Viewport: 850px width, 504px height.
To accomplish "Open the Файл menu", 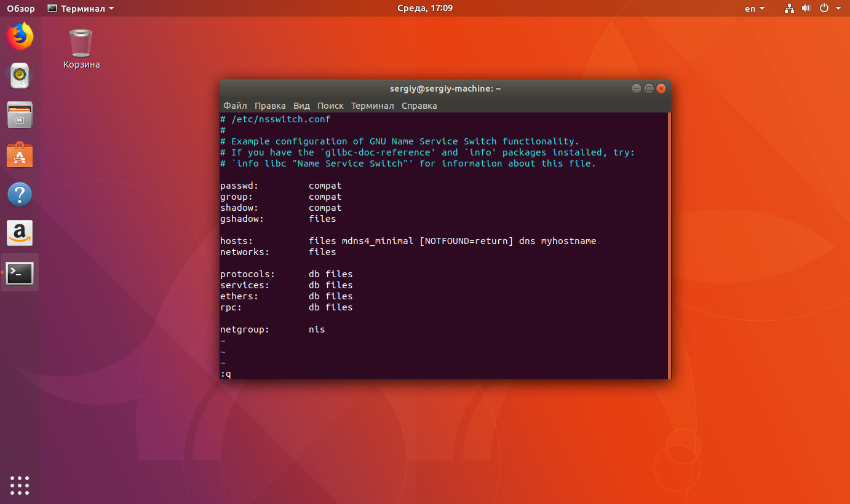I will pos(235,106).
